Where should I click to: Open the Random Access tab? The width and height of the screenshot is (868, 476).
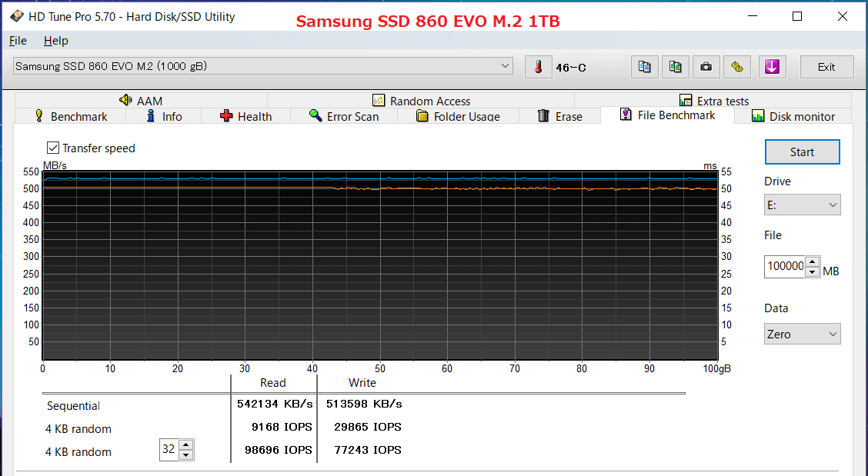tap(420, 101)
